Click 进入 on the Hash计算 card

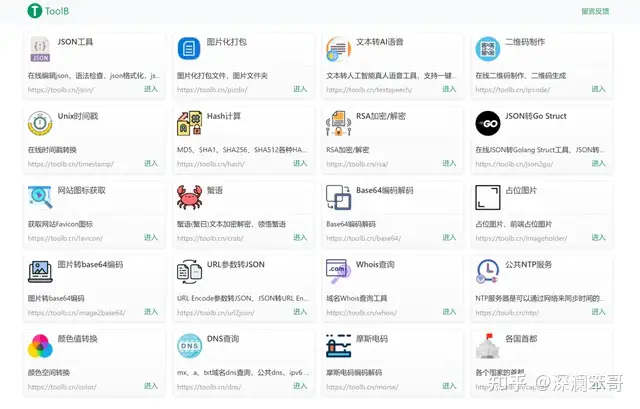point(300,163)
